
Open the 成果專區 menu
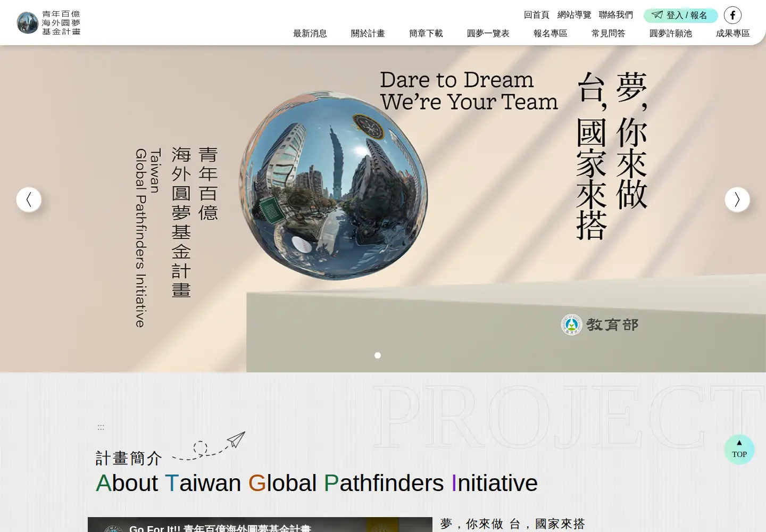pyautogui.click(x=733, y=34)
